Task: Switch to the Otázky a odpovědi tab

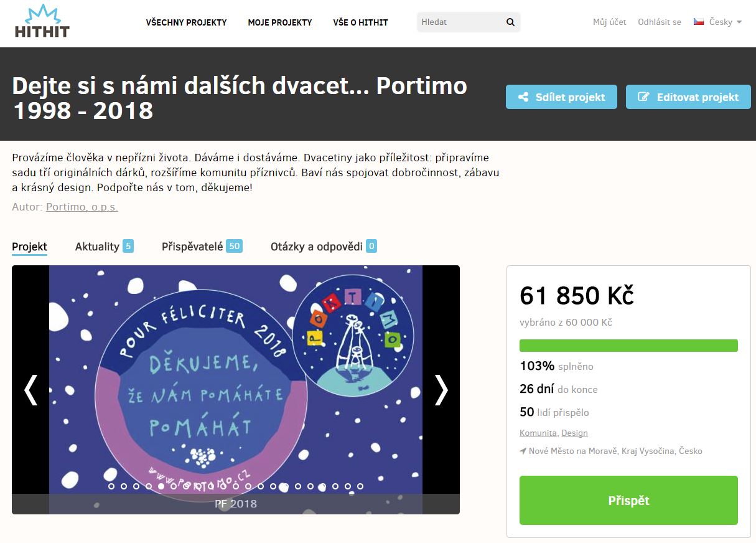Action: (316, 247)
